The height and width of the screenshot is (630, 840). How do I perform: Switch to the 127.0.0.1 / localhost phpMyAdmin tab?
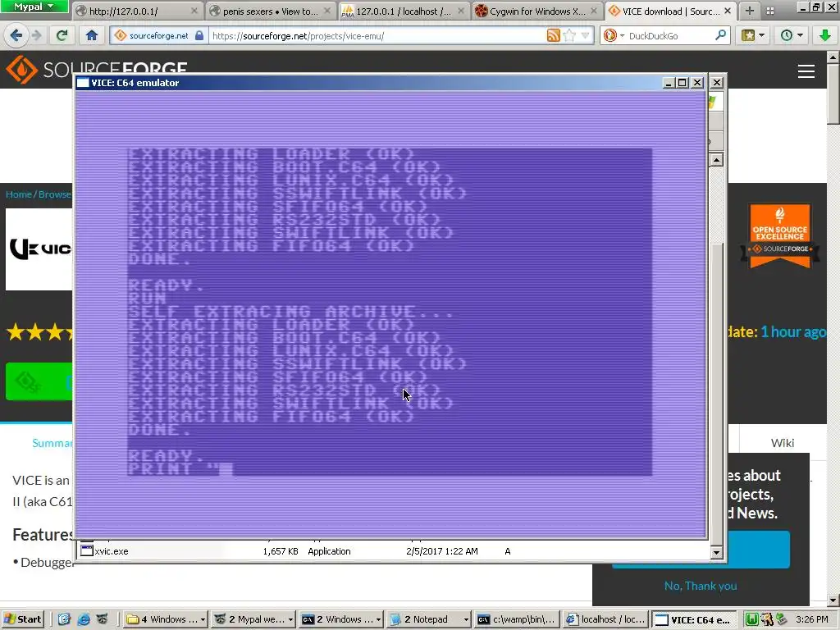click(404, 11)
